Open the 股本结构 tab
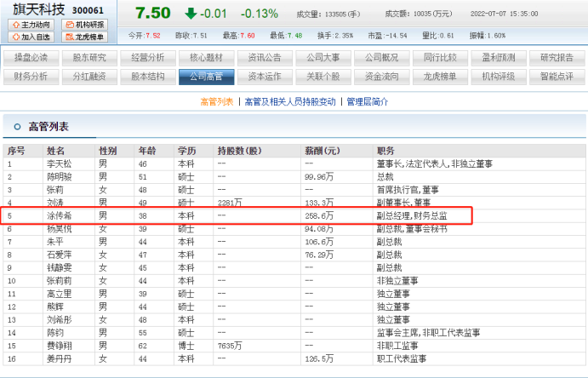Screen dimensions: 588x378 pos(148,77)
